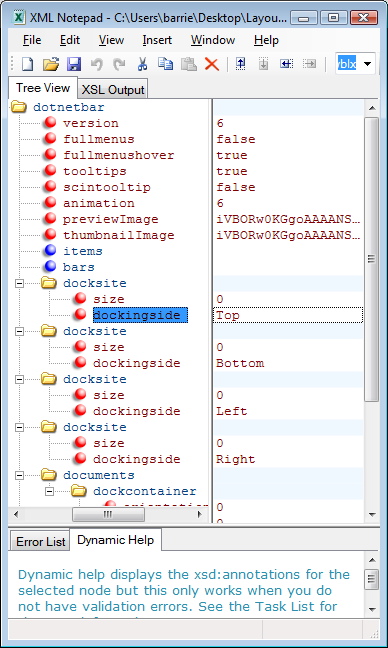388x648 pixels.
Task: Open the View menu
Action: click(x=111, y=40)
